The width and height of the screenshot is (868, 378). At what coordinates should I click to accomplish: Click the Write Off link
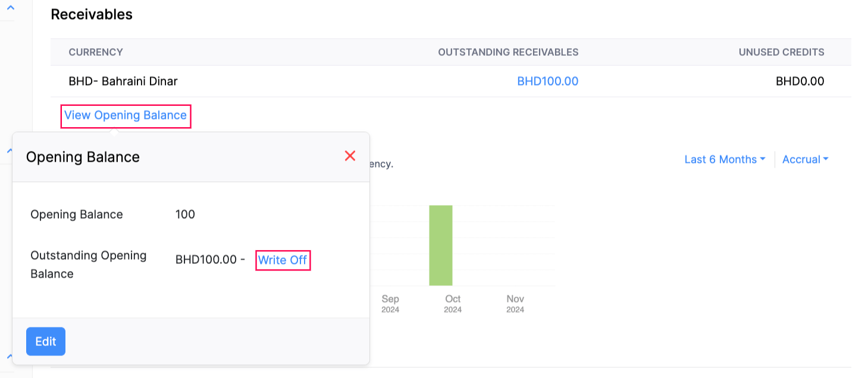(283, 260)
